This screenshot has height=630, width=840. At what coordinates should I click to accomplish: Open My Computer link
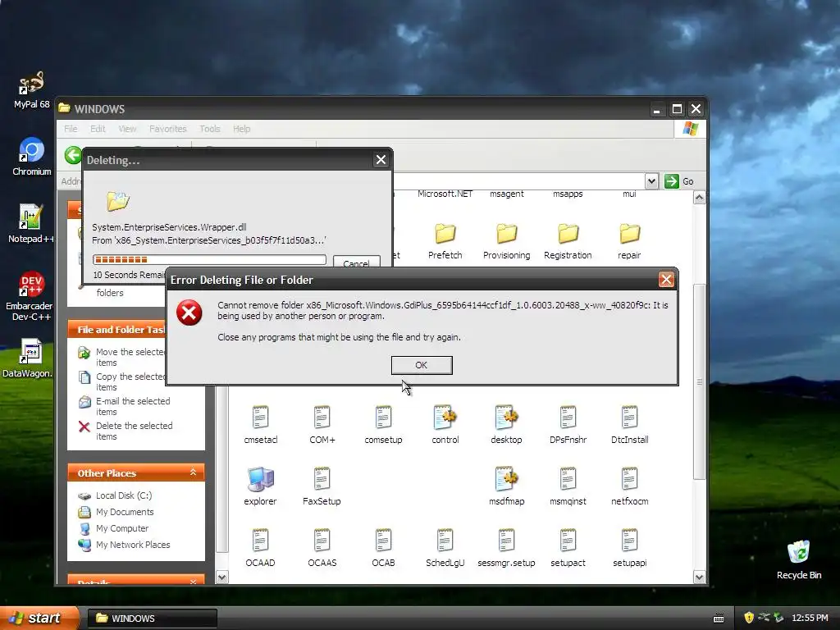[x=113, y=528]
